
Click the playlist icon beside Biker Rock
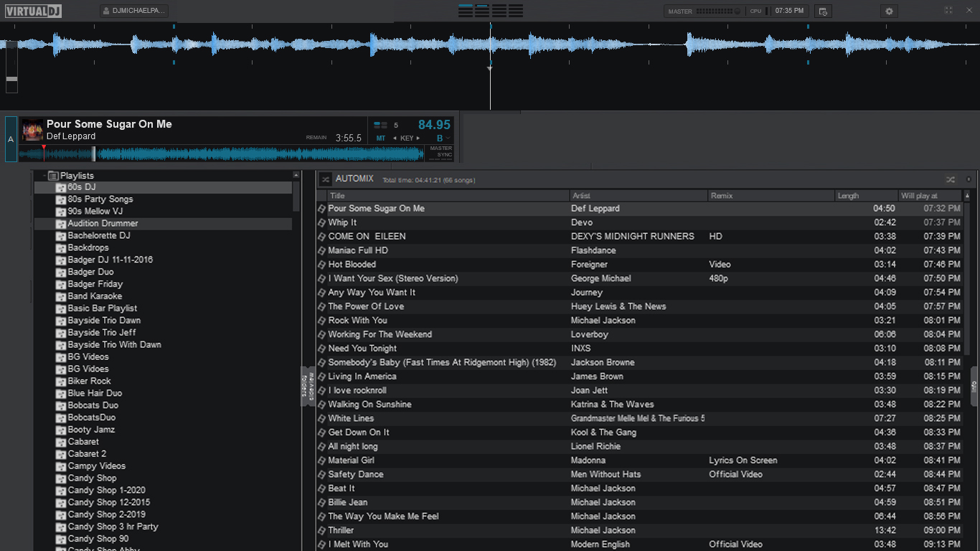pos(61,382)
